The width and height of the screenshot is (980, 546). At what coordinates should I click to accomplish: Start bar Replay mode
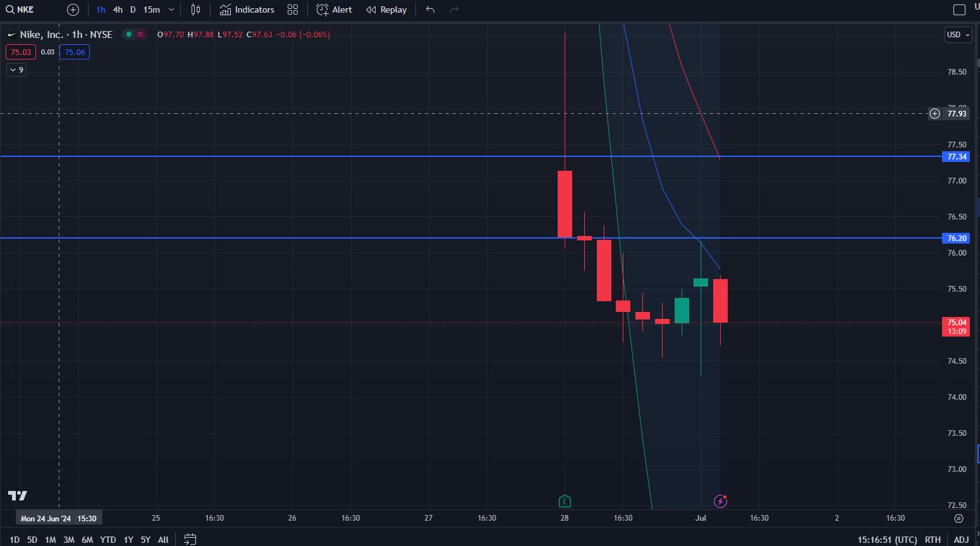tap(386, 9)
